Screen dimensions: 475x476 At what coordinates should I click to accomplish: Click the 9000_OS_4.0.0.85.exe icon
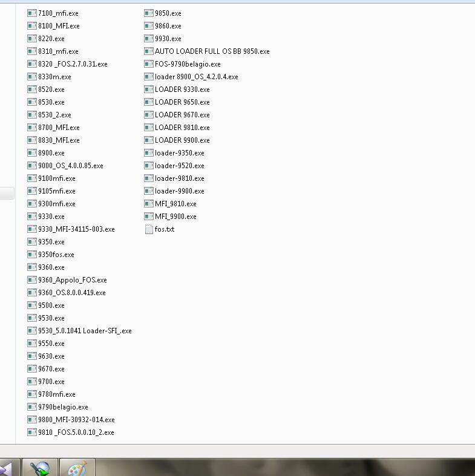32,166
